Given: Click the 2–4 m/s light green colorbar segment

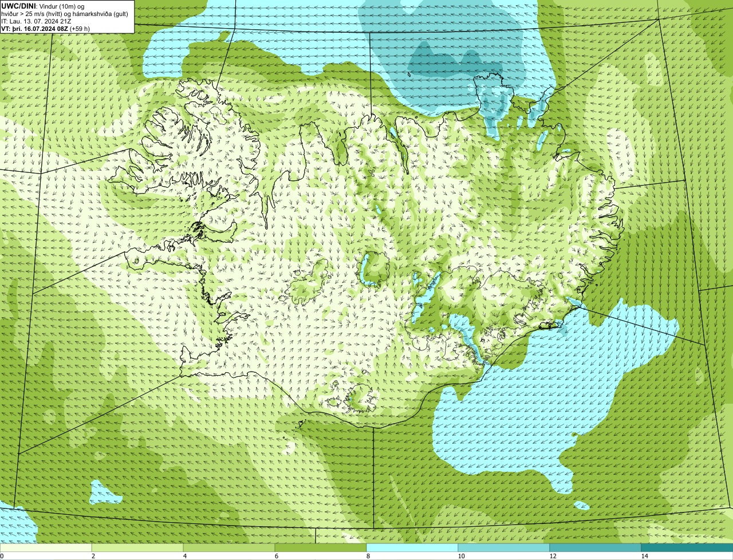Looking at the screenshot, I should click(137, 547).
